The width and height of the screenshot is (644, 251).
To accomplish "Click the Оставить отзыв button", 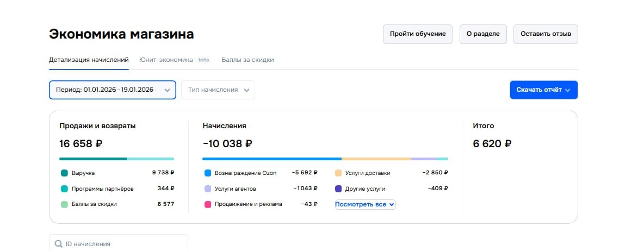I will click(x=546, y=34).
